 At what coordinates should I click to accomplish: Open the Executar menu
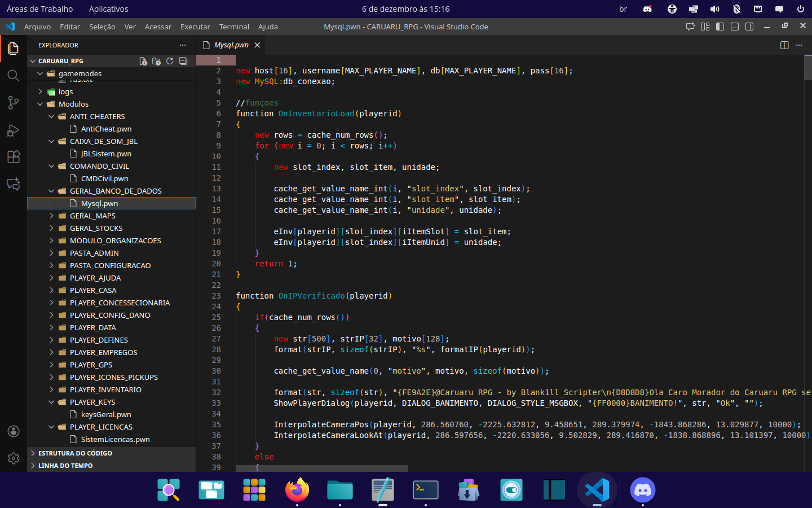coord(195,27)
